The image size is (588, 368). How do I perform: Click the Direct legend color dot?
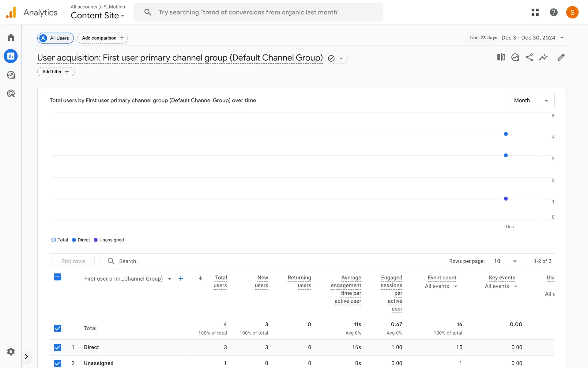[x=74, y=240]
